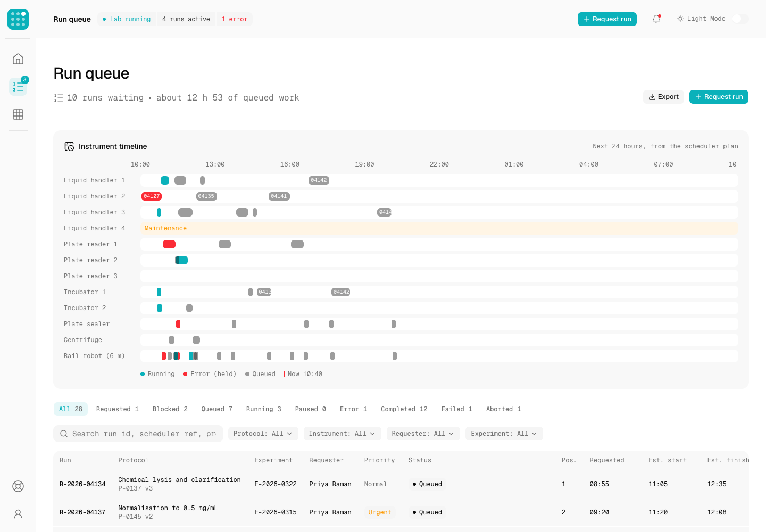Image resolution: width=766 pixels, height=532 pixels.
Task: Select the red 04127 block on Liquid handler 2
Action: point(152,196)
